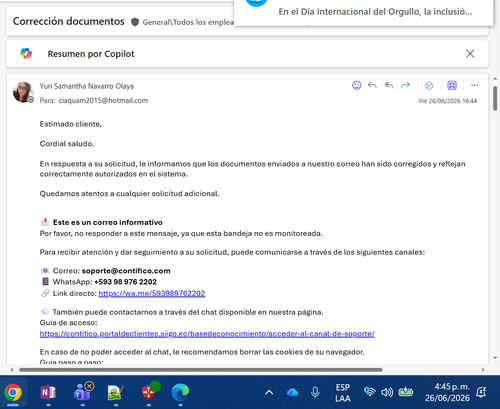The height and width of the screenshot is (409, 500).
Task: Click the microphone tray icon
Action: click(x=315, y=392)
